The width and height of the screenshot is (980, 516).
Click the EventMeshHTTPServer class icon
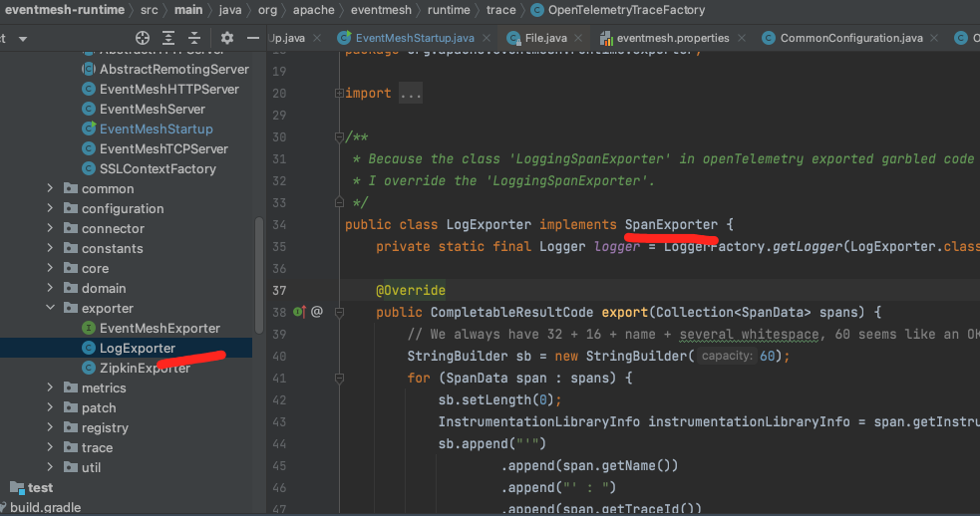89,90
